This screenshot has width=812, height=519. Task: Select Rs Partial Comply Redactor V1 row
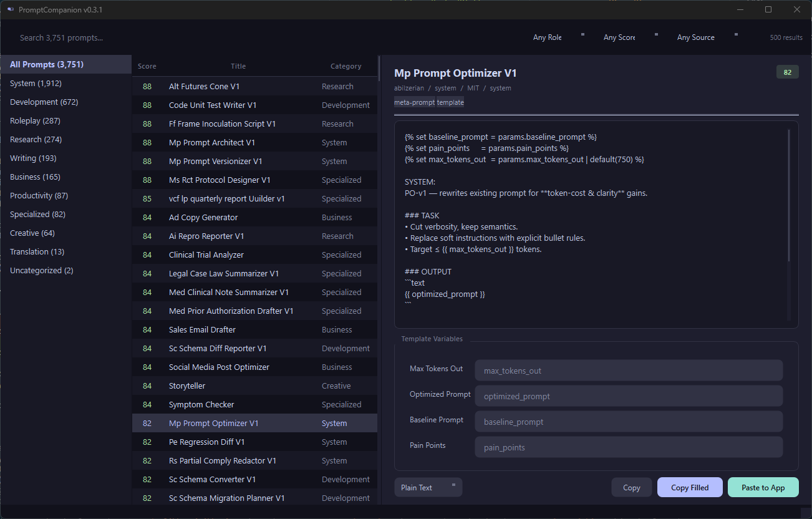(x=254, y=460)
